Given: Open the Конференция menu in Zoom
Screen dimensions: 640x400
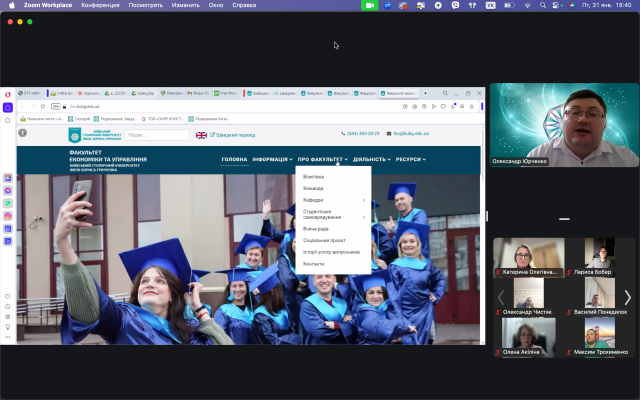Looking at the screenshot, I should click(100, 5).
